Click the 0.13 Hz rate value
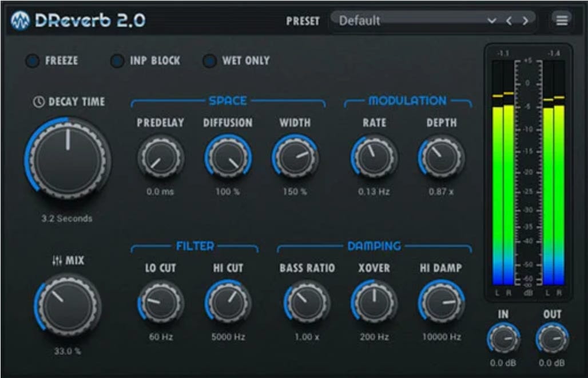Image resolution: width=588 pixels, height=378 pixels. tap(374, 191)
